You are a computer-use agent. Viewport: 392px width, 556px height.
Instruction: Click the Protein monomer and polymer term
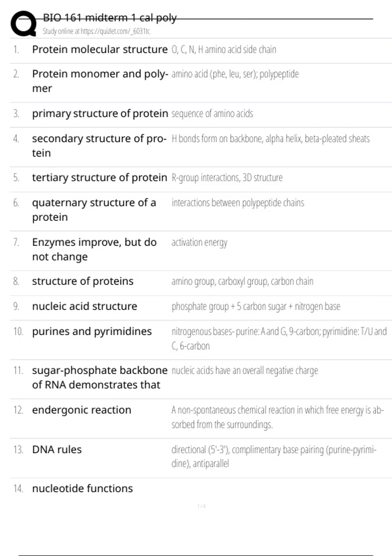100,81
